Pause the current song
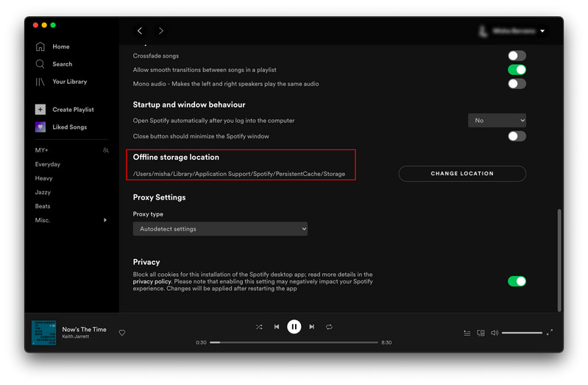 pyautogui.click(x=294, y=327)
